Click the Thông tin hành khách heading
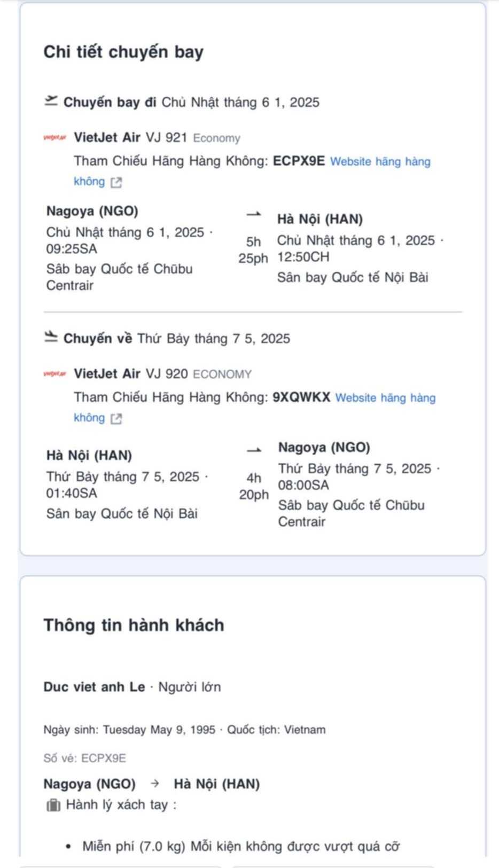The width and height of the screenshot is (499, 868). tap(134, 625)
